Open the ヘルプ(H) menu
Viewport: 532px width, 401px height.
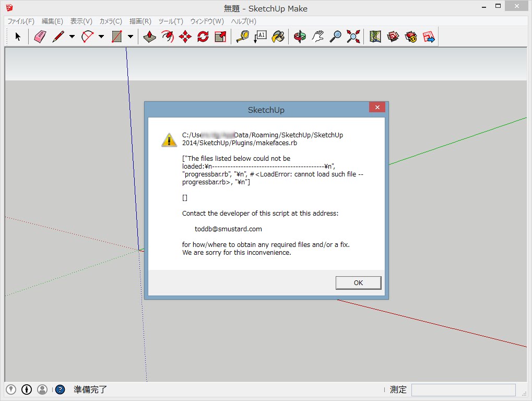coord(244,21)
